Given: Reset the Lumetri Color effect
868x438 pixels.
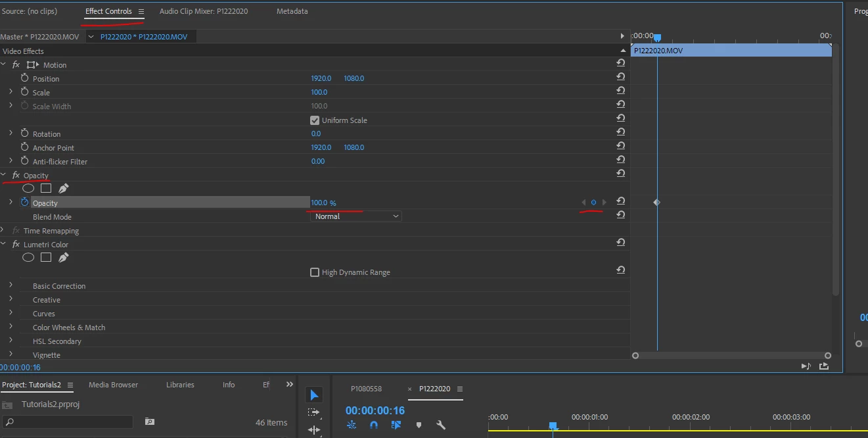Looking at the screenshot, I should coord(620,243).
